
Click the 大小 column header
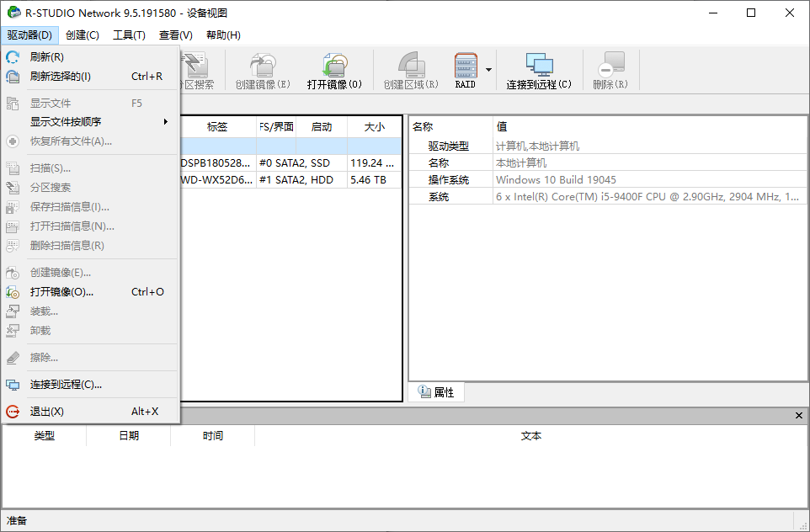pyautogui.click(x=374, y=126)
